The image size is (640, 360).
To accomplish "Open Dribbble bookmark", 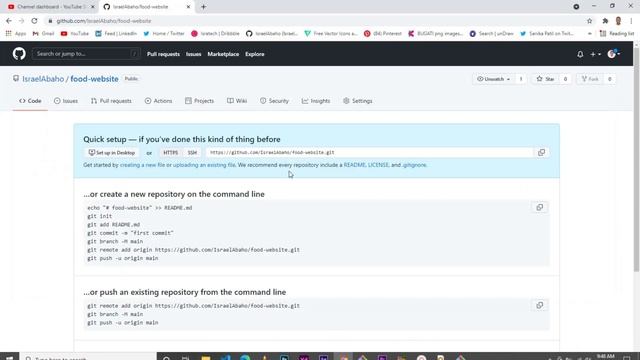I will click(216, 33).
